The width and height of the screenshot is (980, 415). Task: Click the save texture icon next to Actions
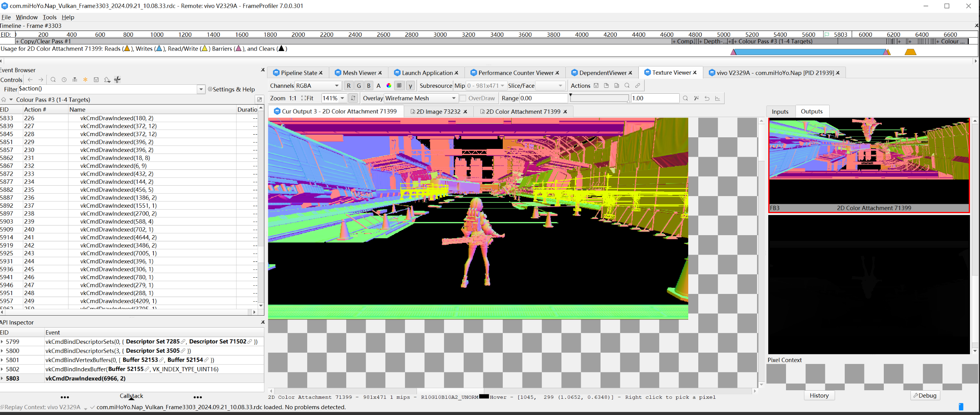[596, 85]
